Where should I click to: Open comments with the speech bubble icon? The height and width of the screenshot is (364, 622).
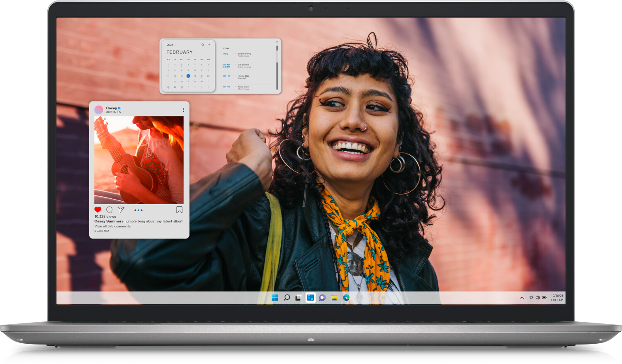coord(109,210)
